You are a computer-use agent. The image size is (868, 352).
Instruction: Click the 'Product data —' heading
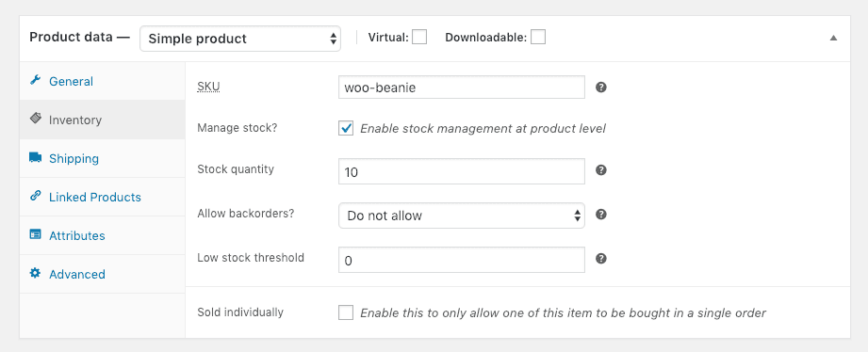pos(80,38)
